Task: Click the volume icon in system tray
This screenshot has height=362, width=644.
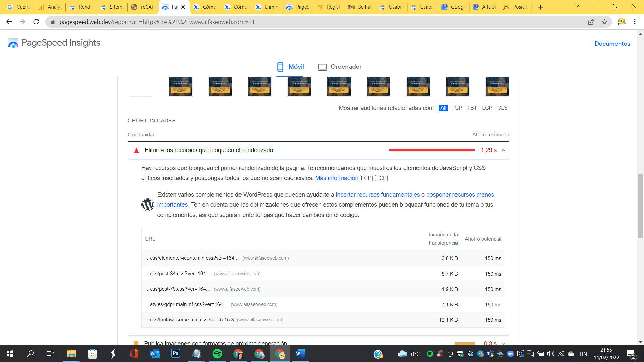Action: (x=550, y=354)
